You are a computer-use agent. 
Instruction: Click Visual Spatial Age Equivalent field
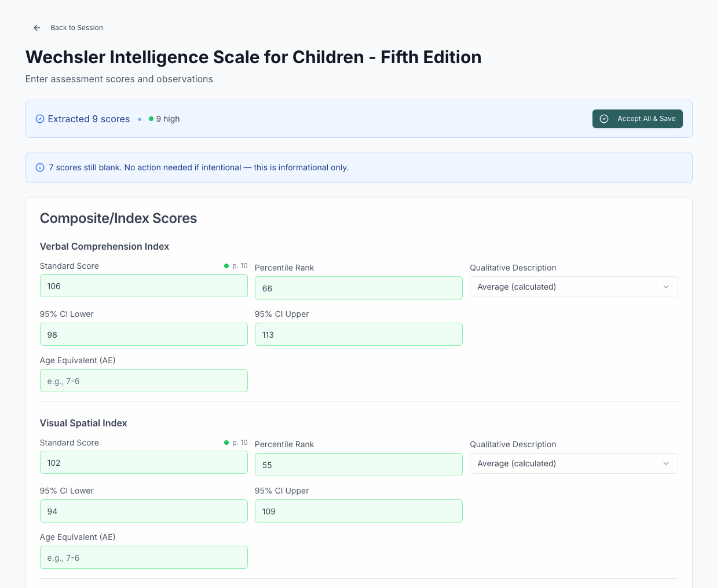coord(144,557)
